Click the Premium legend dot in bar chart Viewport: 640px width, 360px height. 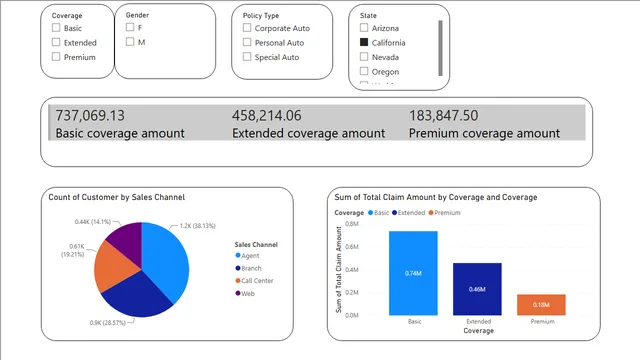[431, 213]
